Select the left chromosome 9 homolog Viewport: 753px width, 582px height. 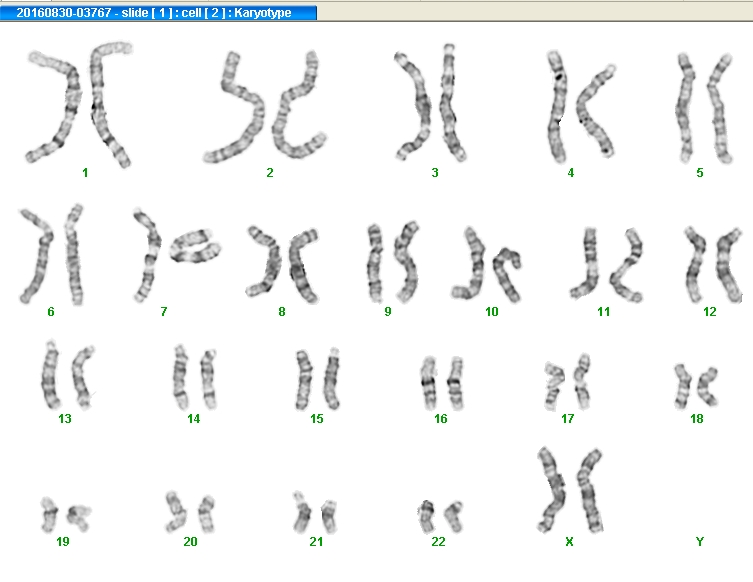[375, 263]
